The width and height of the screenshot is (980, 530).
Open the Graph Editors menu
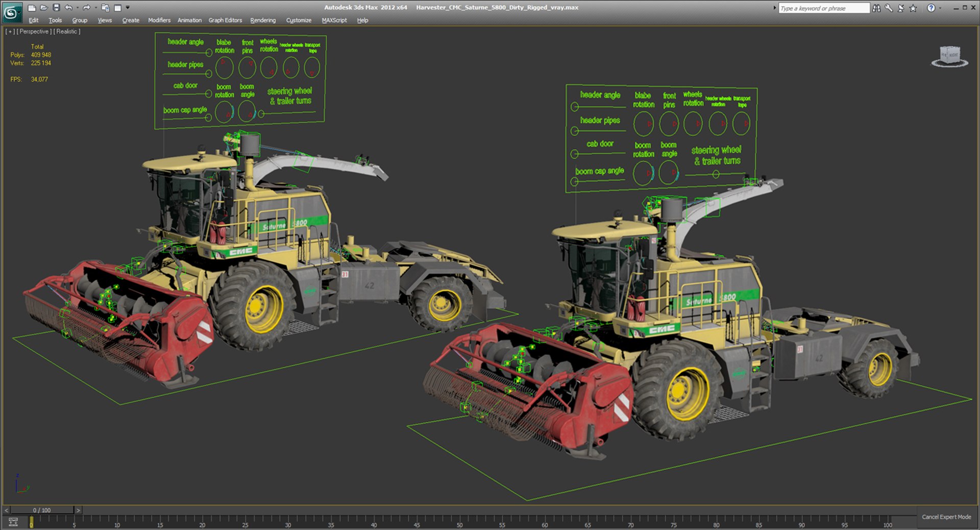[225, 20]
